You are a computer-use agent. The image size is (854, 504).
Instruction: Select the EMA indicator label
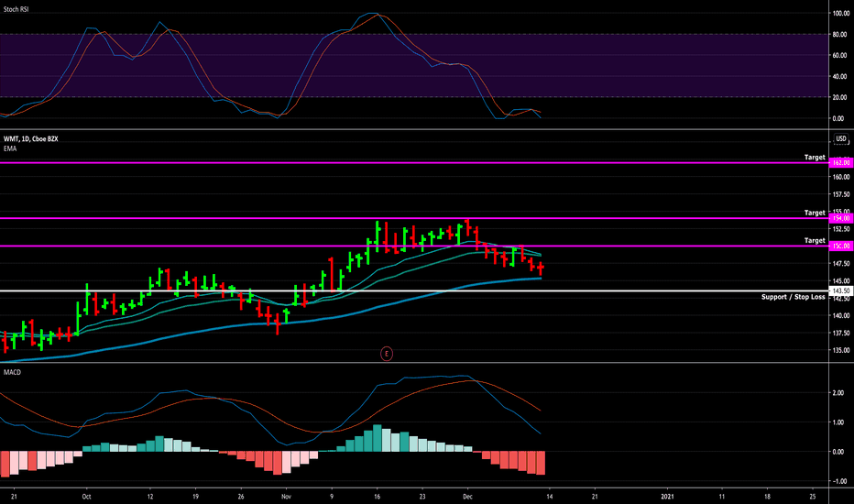(10, 148)
